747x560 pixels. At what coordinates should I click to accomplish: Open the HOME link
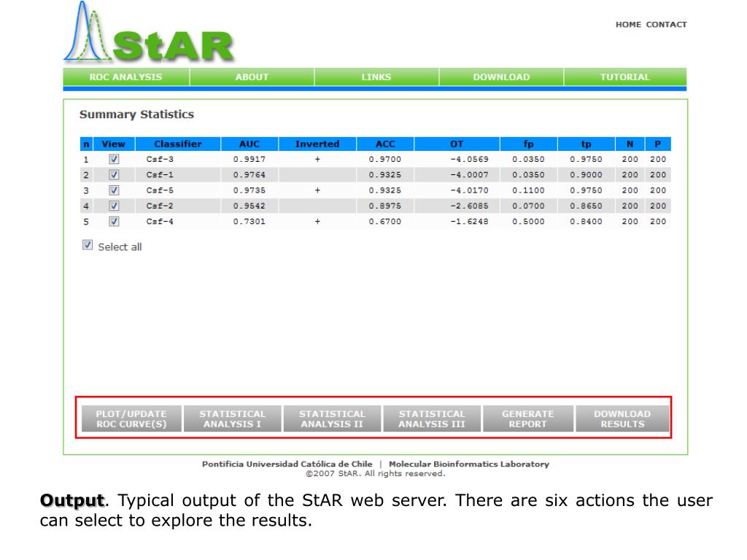point(628,25)
